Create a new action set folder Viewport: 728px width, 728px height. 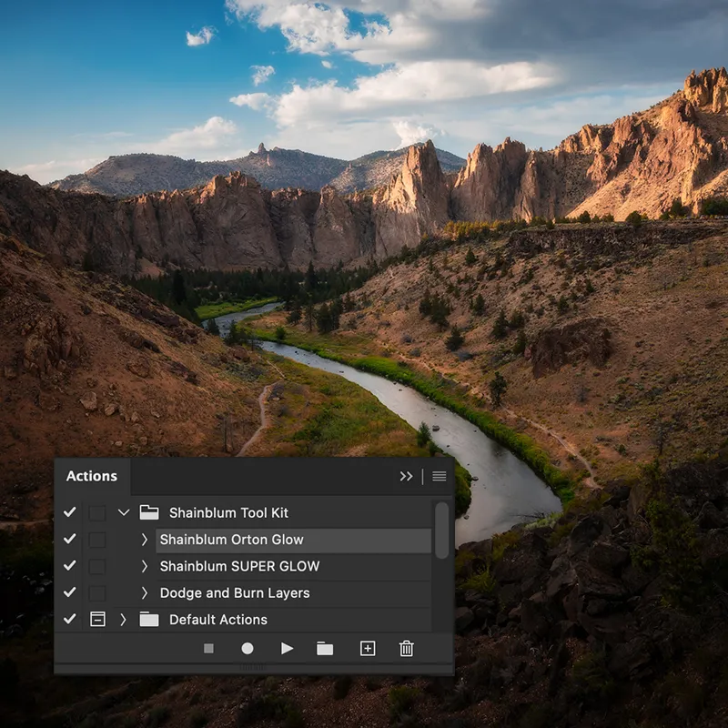click(x=325, y=649)
